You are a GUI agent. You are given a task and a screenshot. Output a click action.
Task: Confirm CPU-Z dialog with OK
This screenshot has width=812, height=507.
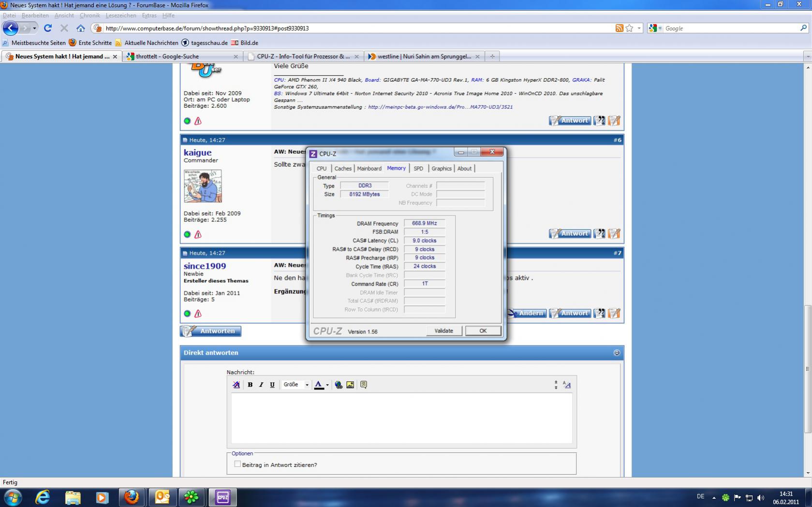[483, 331]
